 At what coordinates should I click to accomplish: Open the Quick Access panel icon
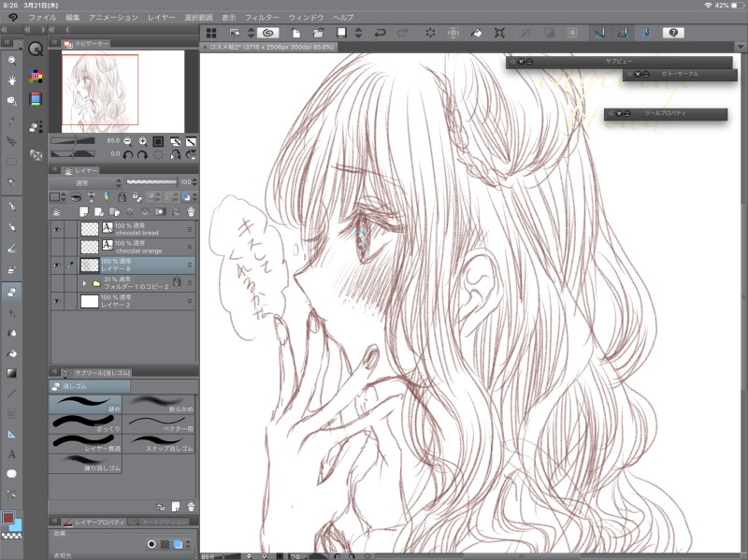(36, 50)
